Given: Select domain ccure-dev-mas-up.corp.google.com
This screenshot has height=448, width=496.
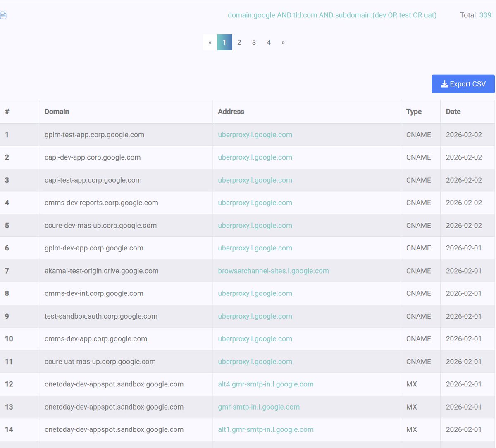Looking at the screenshot, I should pyautogui.click(x=100, y=226).
